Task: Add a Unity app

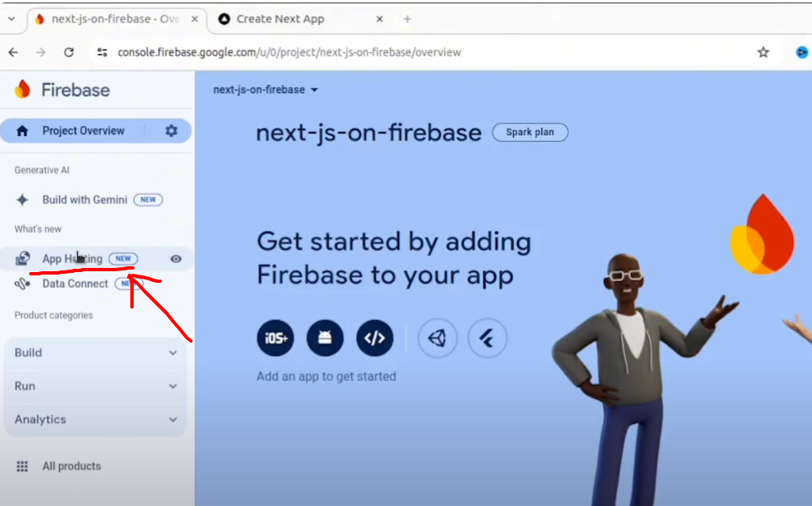Action: (438, 338)
